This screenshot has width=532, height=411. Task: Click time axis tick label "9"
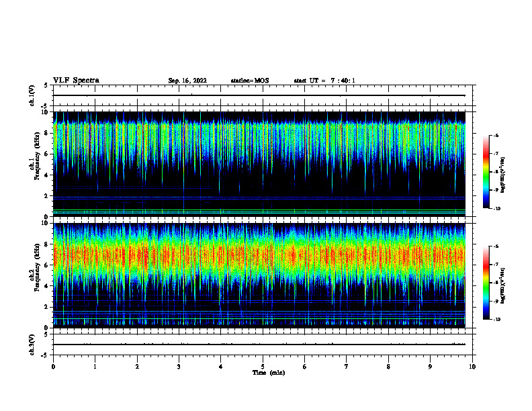point(430,367)
